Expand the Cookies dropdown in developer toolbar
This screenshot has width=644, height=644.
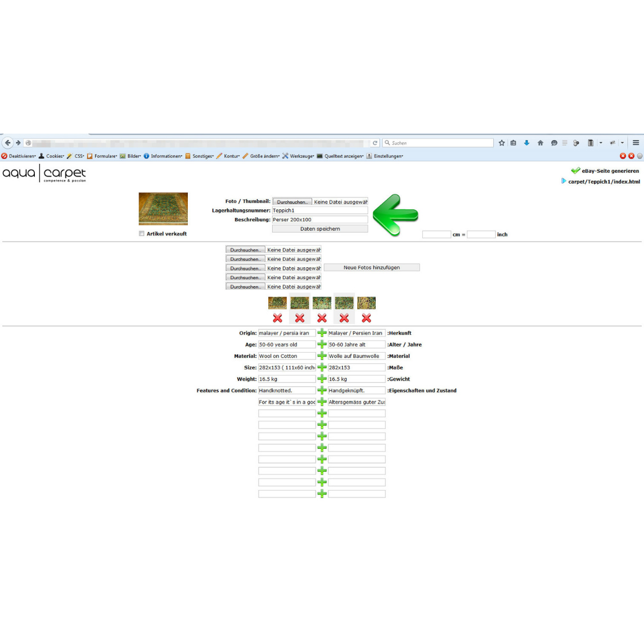coord(55,156)
